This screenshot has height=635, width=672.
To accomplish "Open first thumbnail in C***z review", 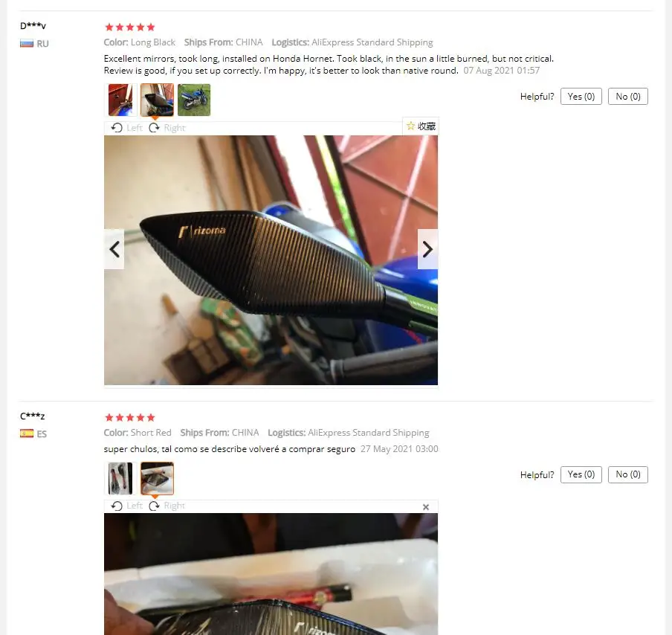I will coord(120,478).
